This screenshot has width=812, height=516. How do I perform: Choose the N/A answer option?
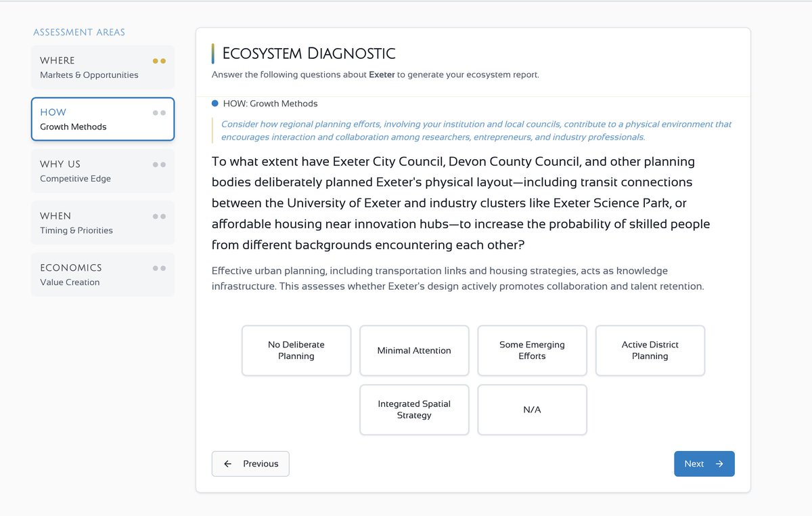pos(532,410)
